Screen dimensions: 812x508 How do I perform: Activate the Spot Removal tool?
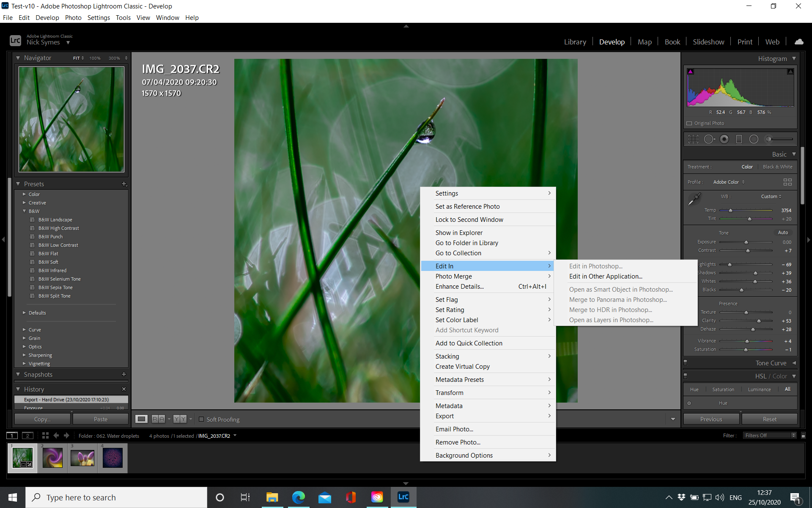(x=709, y=139)
